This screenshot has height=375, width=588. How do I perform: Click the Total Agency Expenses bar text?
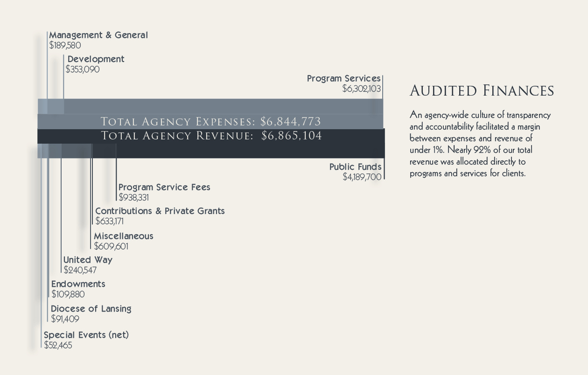pos(211,122)
